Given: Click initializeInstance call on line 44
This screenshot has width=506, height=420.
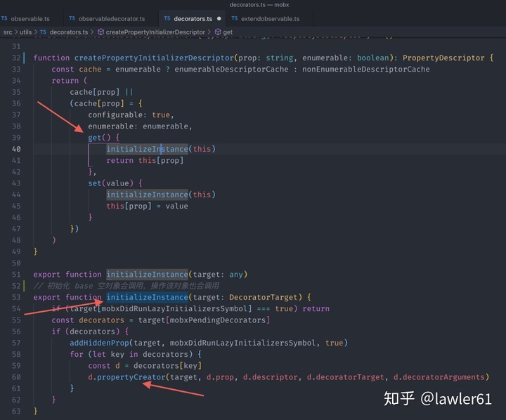Looking at the screenshot, I should point(147,195).
